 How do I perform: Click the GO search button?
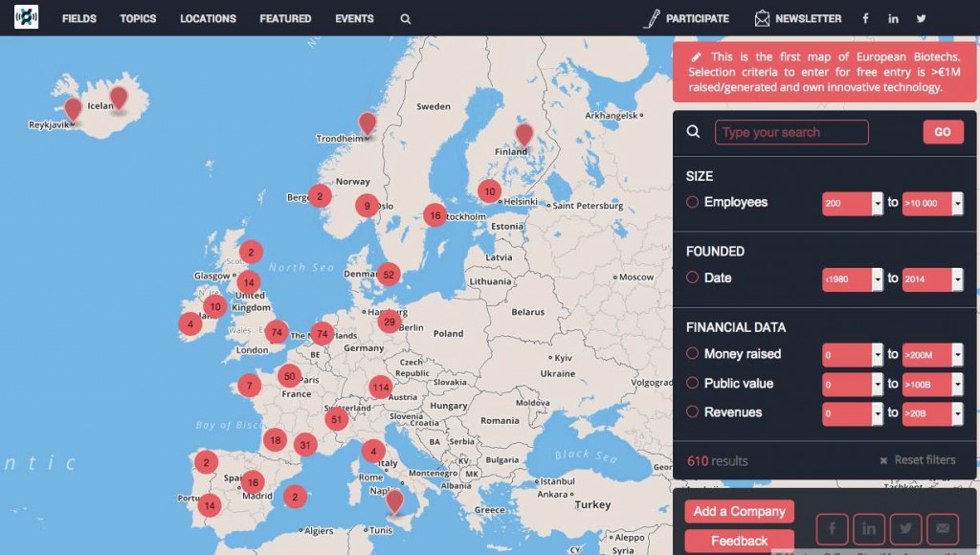(943, 132)
